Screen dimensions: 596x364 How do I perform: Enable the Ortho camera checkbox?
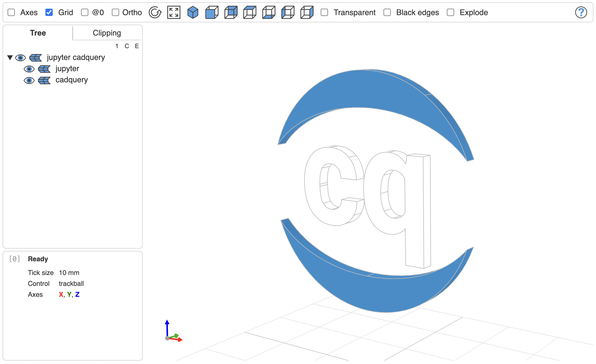[115, 13]
